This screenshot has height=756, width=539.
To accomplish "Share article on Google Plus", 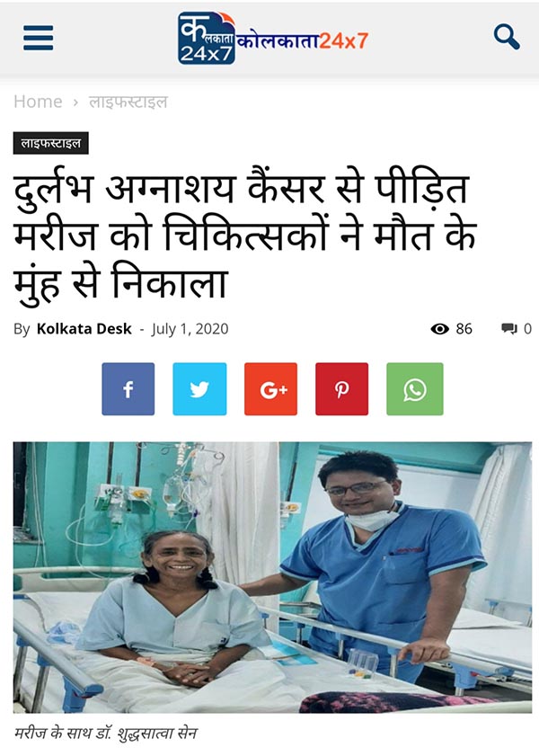I will (270, 388).
